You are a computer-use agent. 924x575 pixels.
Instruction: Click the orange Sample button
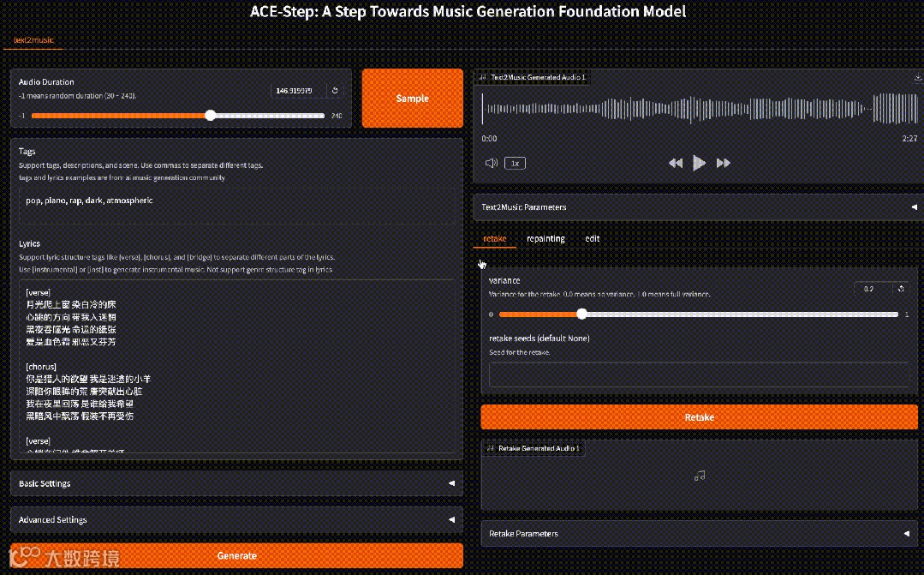tap(413, 98)
